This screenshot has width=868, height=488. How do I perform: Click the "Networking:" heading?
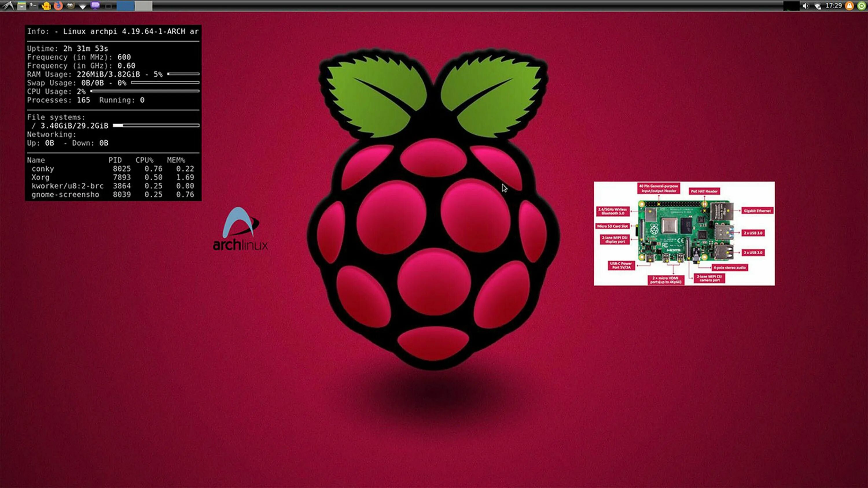pos(52,134)
